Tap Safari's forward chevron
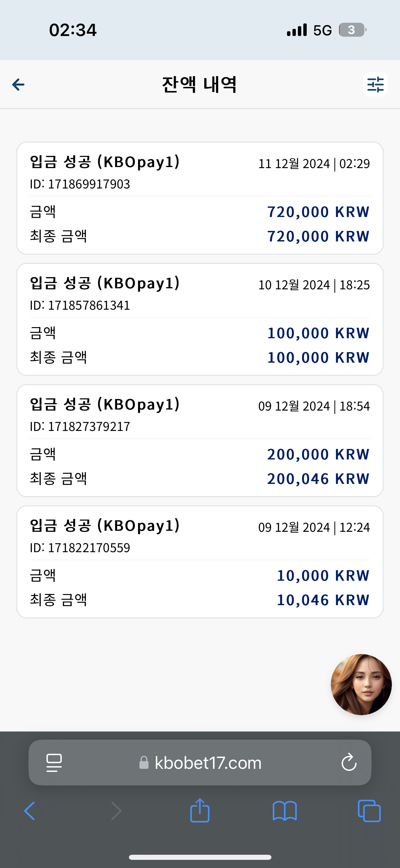Viewport: 400px width, 868px height. tap(116, 811)
